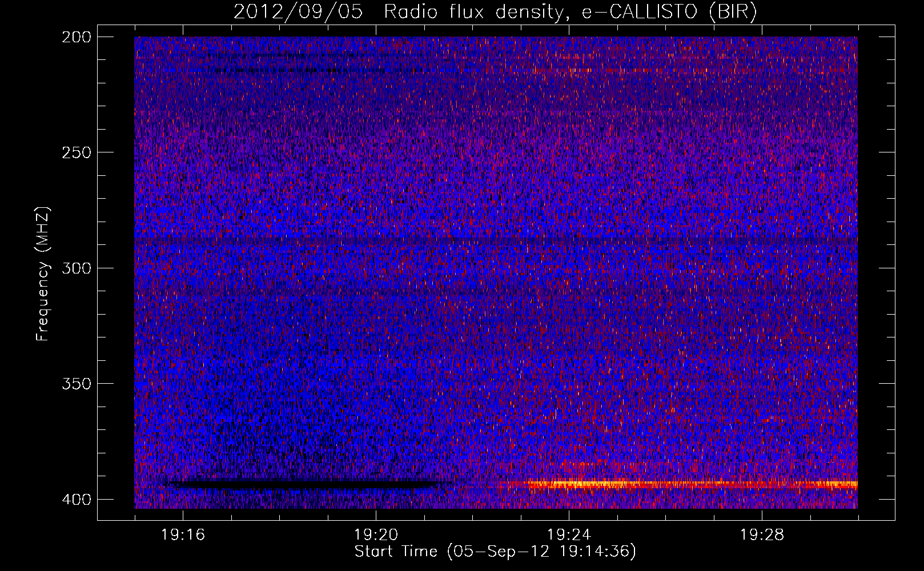
Task: Click the 400 frequency tick label
Action: tap(76, 499)
